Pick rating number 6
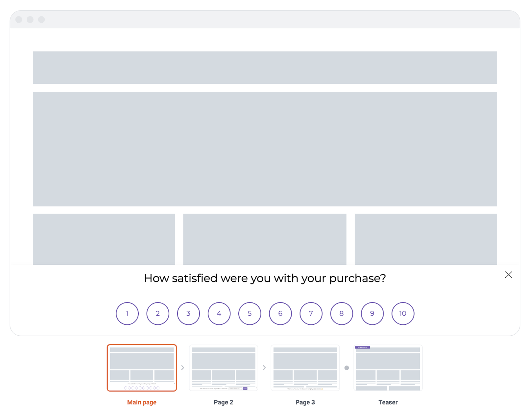Image resolution: width=526 pixels, height=420 pixels. click(x=280, y=313)
